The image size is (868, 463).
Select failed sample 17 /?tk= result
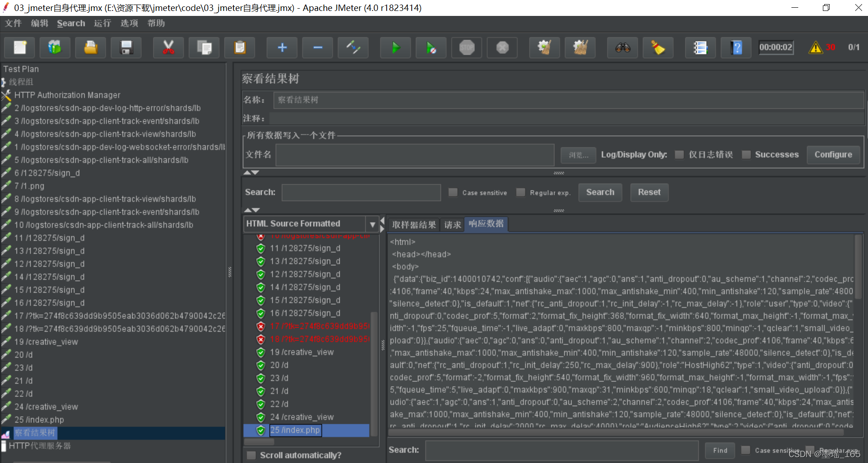pyautogui.click(x=319, y=326)
